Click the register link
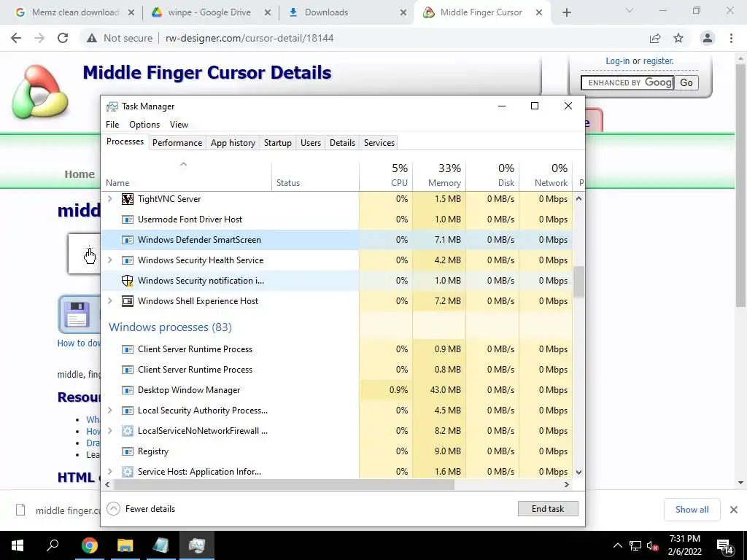Screen dimensions: 747x560 [x=658, y=61]
